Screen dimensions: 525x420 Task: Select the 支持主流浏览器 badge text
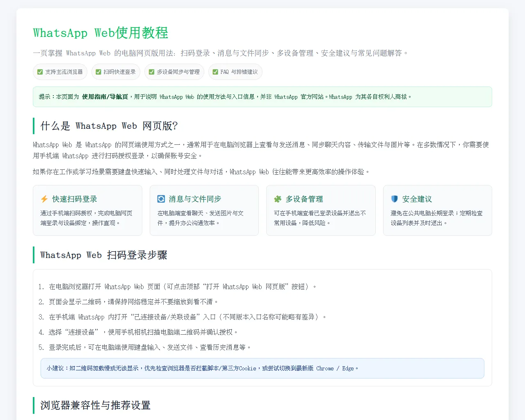pyautogui.click(x=64, y=72)
